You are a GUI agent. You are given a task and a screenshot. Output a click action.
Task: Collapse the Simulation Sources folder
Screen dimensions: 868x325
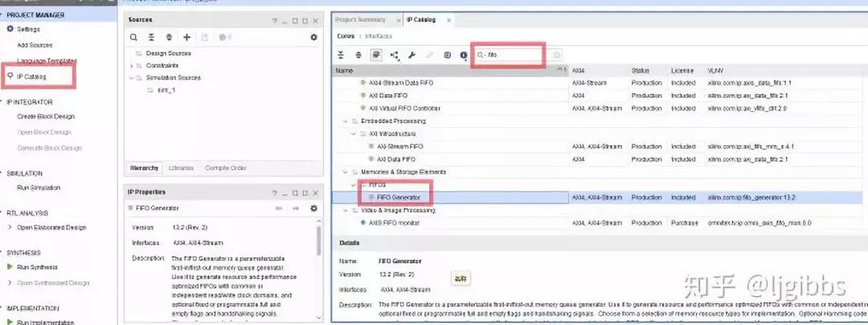click(x=131, y=78)
